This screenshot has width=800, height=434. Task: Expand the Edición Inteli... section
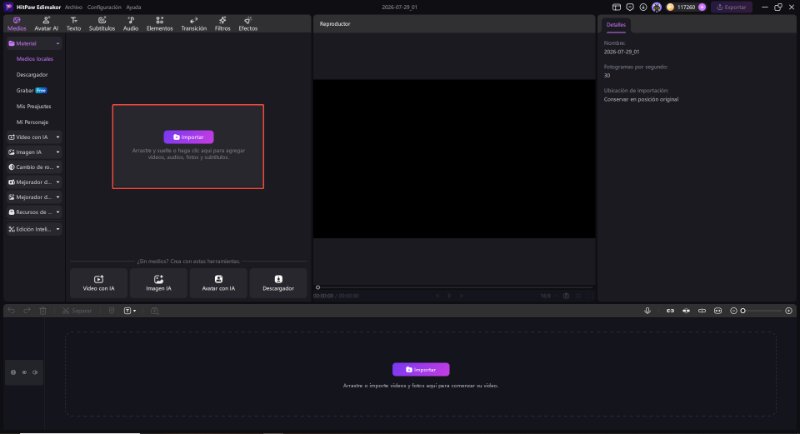coord(34,229)
